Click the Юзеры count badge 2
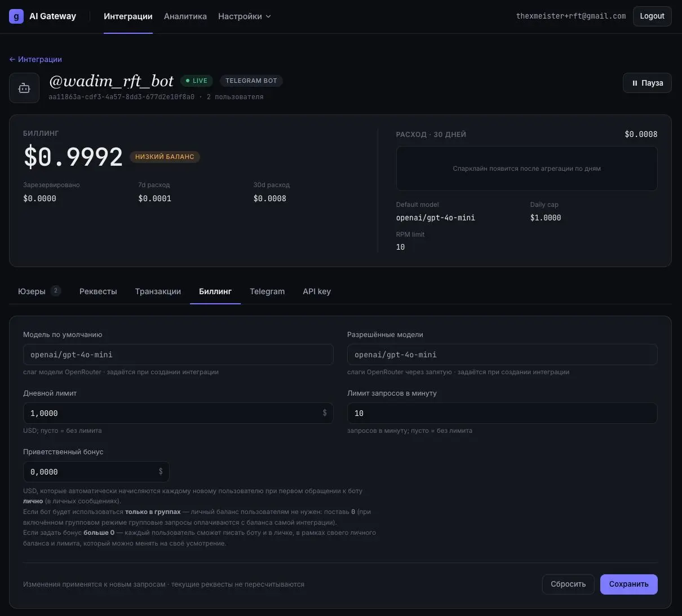Image resolution: width=682 pixels, height=616 pixels. point(55,291)
